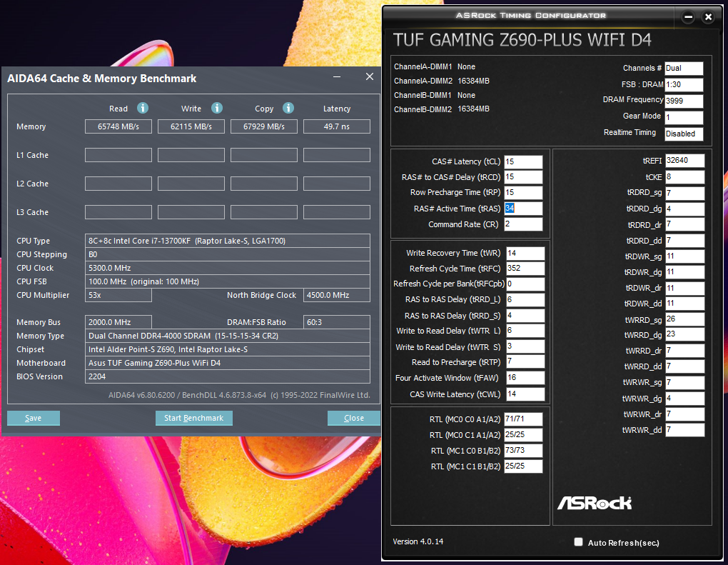Click the Save button in AIDA64
The height and width of the screenshot is (565, 728).
pyautogui.click(x=34, y=418)
